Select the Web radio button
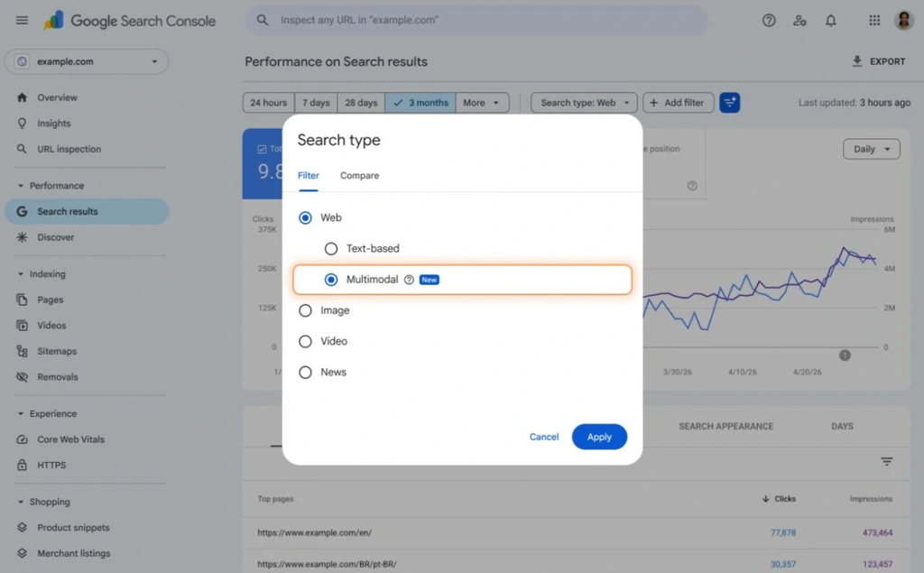This screenshot has height=573, width=924. point(305,217)
